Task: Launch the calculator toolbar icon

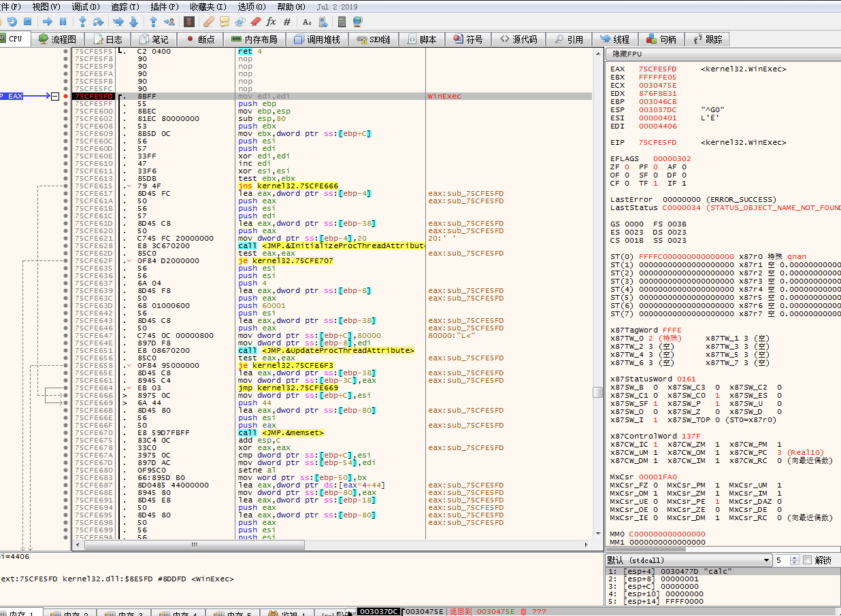Action: pyautogui.click(x=342, y=22)
